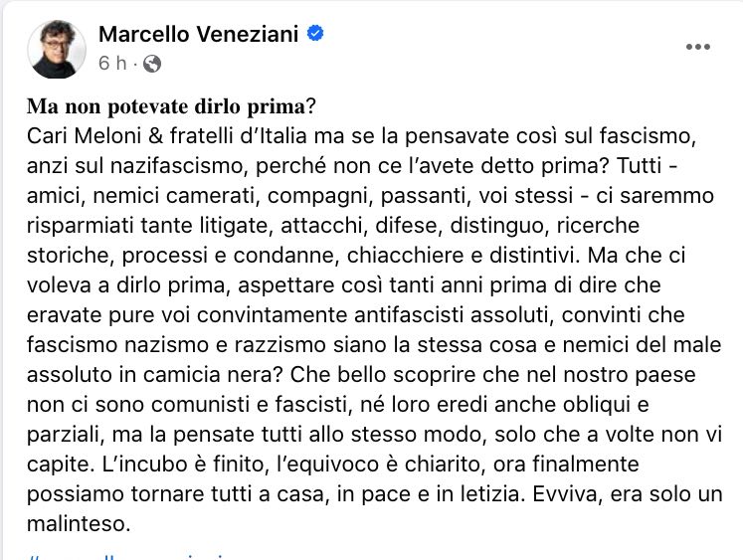Click the globe public audience icon
The width and height of the screenshot is (743, 560).
152,64
